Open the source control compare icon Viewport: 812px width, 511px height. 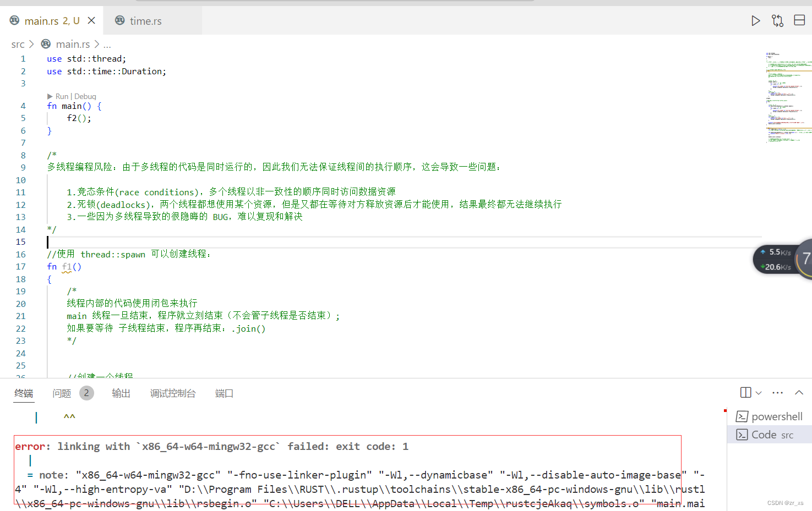point(777,20)
